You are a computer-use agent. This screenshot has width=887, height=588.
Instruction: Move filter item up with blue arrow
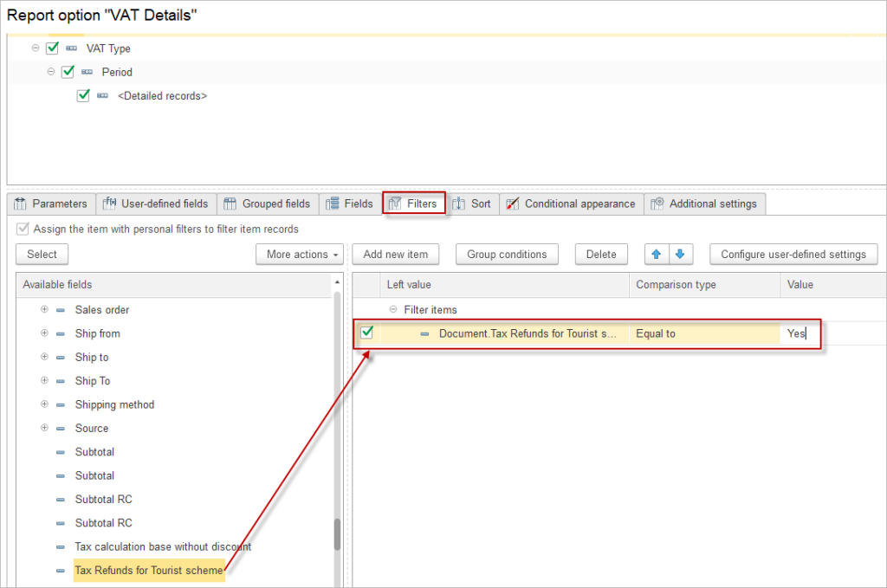pos(657,255)
